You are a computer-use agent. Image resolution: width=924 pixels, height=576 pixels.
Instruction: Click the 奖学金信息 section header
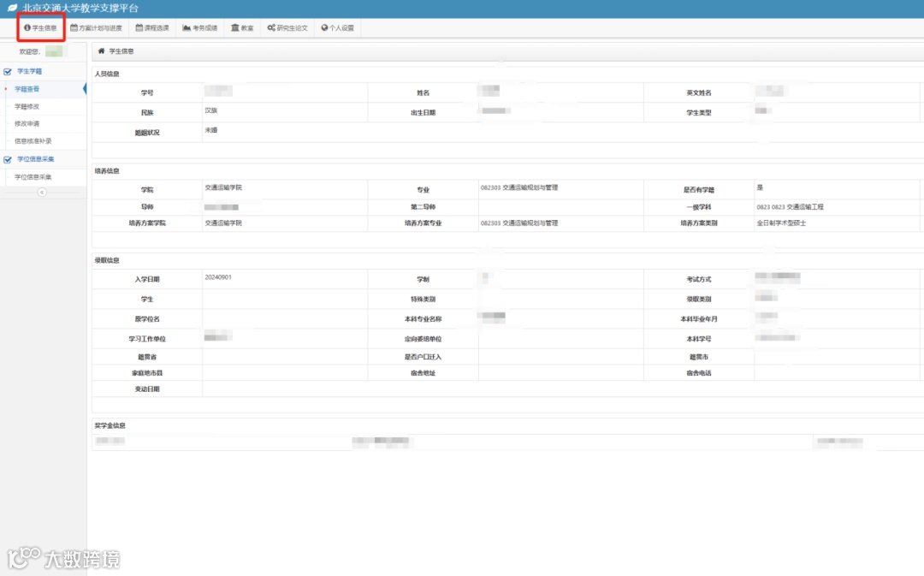(110, 425)
